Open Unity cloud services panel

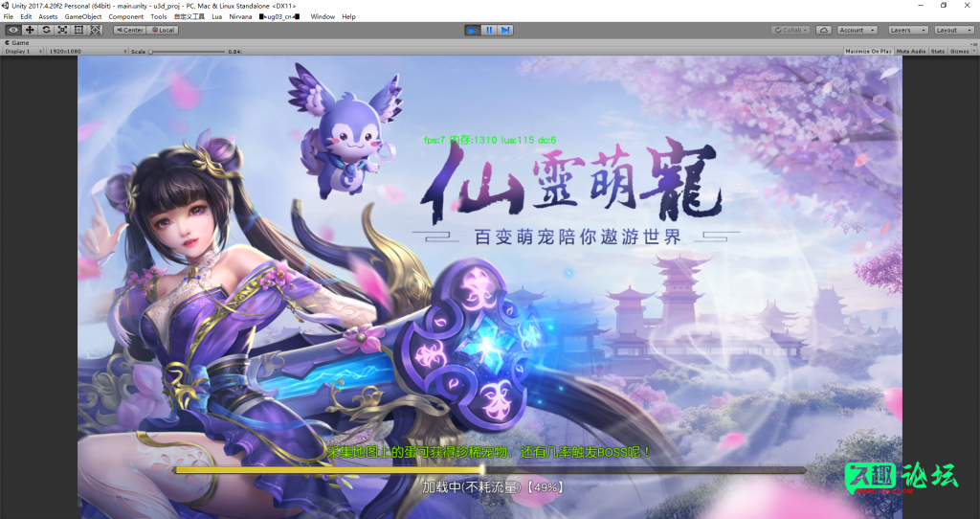[823, 30]
